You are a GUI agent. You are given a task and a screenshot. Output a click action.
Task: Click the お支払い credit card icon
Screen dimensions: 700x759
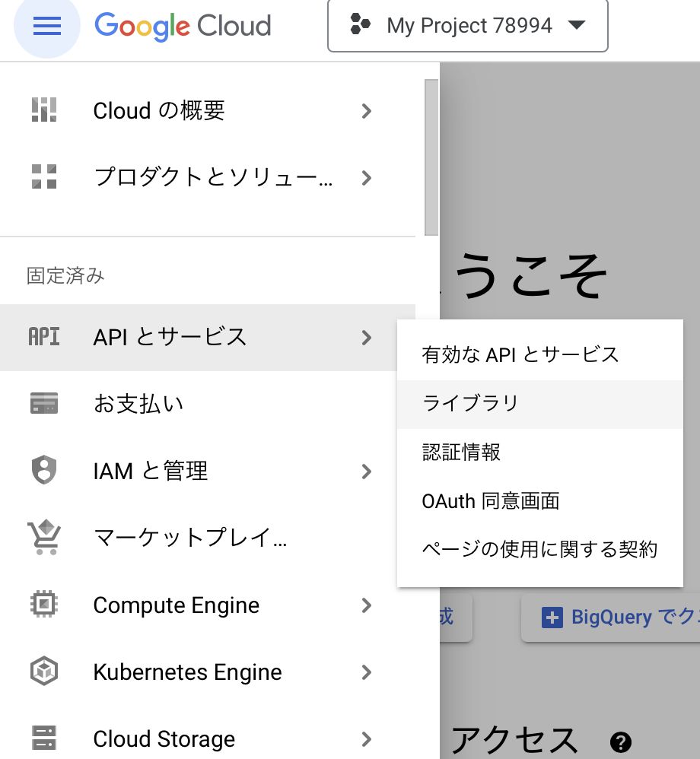[x=44, y=403]
